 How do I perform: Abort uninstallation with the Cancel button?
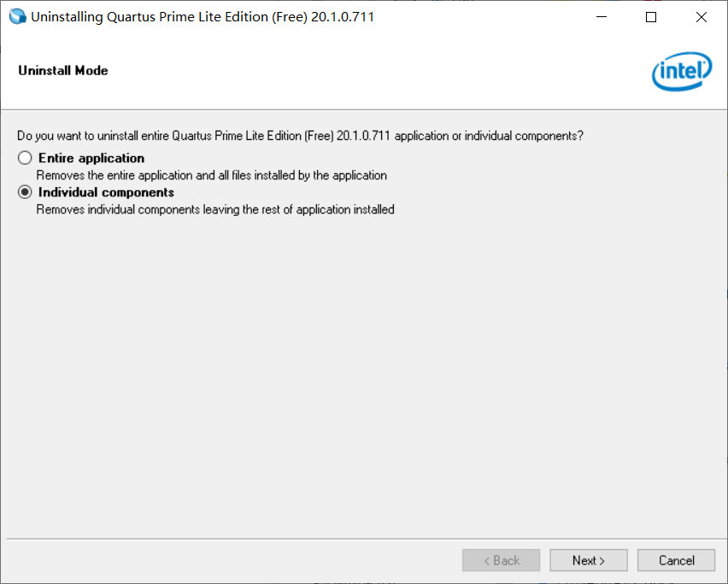pyautogui.click(x=676, y=560)
